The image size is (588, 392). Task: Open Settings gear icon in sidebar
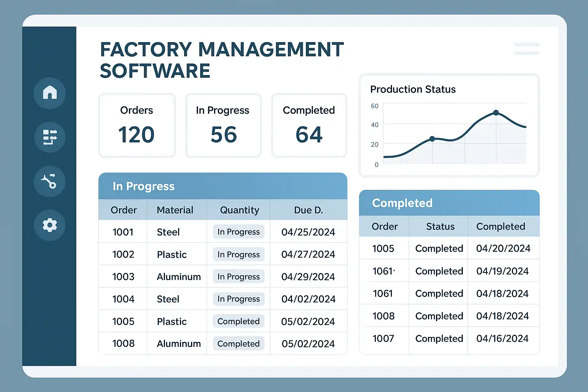(50, 225)
